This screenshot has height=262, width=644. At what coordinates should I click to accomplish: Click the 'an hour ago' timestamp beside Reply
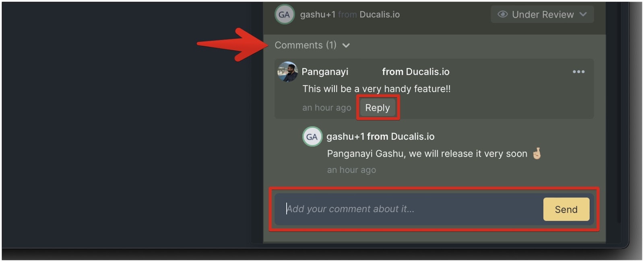[327, 108]
